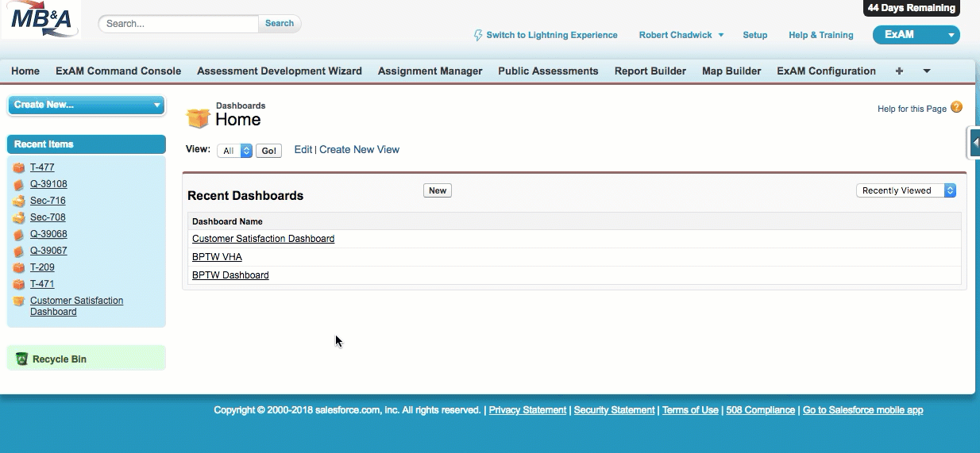Expand the right side panel arrow

click(974, 143)
